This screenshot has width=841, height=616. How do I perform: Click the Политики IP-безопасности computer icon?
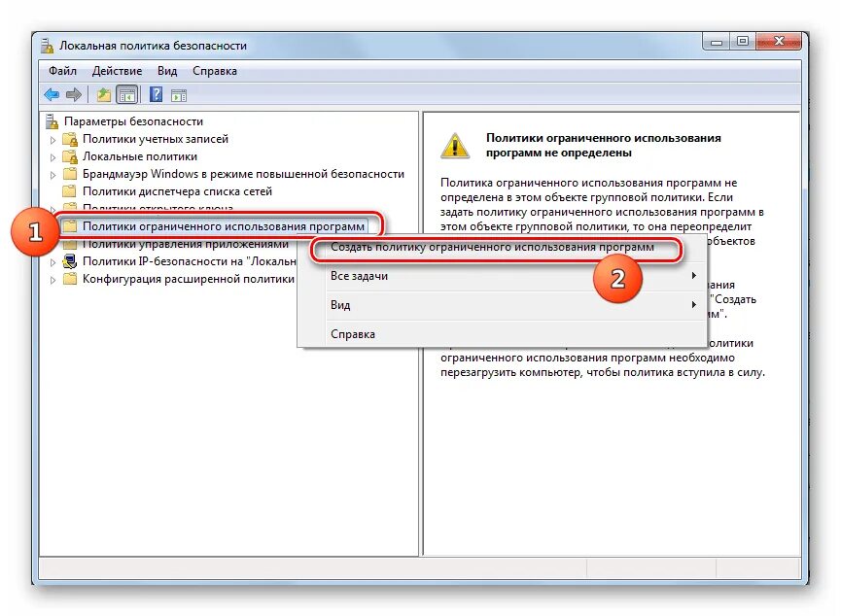pyautogui.click(x=70, y=261)
